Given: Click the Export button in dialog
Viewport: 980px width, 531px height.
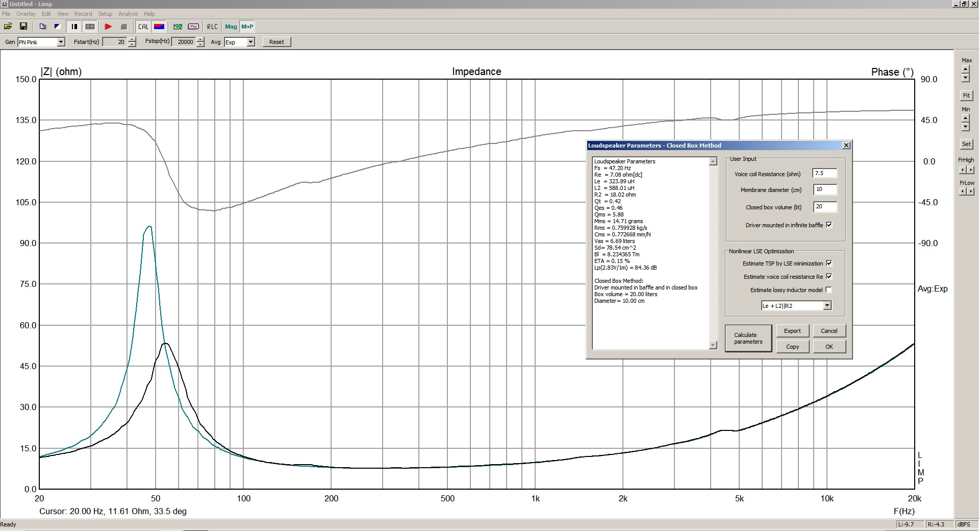Looking at the screenshot, I should pyautogui.click(x=792, y=331).
